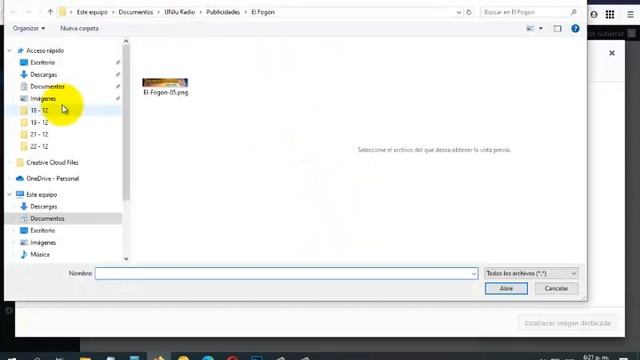Open Música under Este equipo
Screen dimensions: 640x360
(x=40, y=255)
